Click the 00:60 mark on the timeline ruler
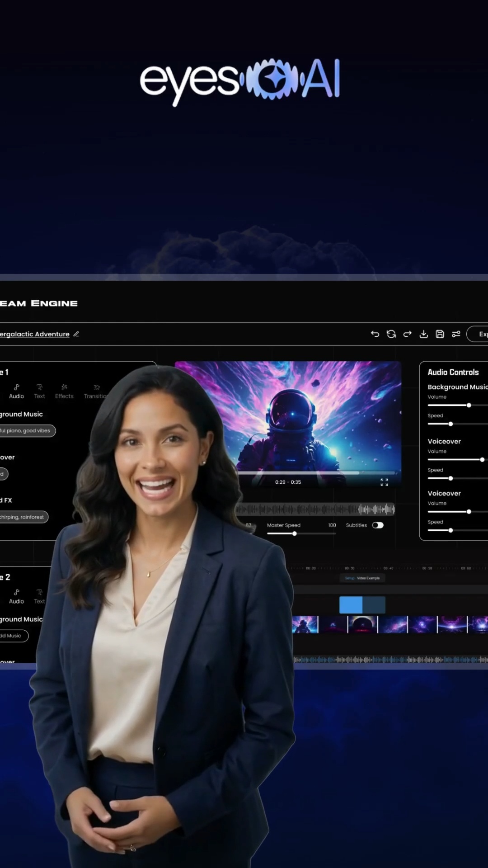The width and height of the screenshot is (488, 868). pyautogui.click(x=466, y=568)
